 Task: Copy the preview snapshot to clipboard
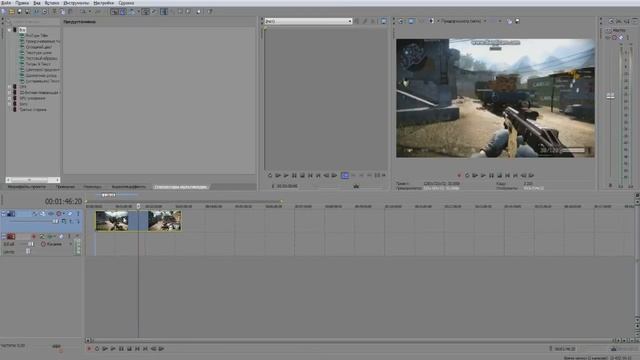[510, 21]
